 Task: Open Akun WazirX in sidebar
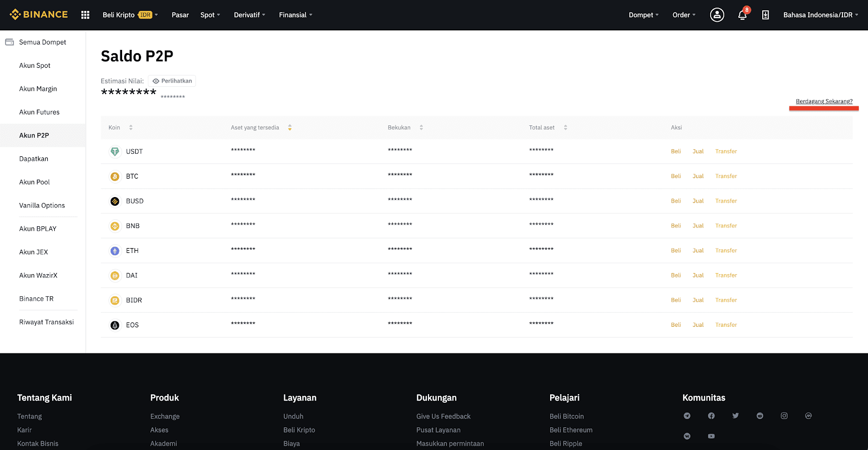point(38,275)
